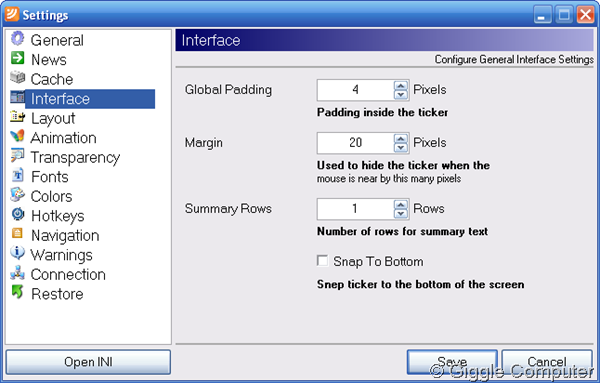Click the Warnings info icon

[x=17, y=253]
